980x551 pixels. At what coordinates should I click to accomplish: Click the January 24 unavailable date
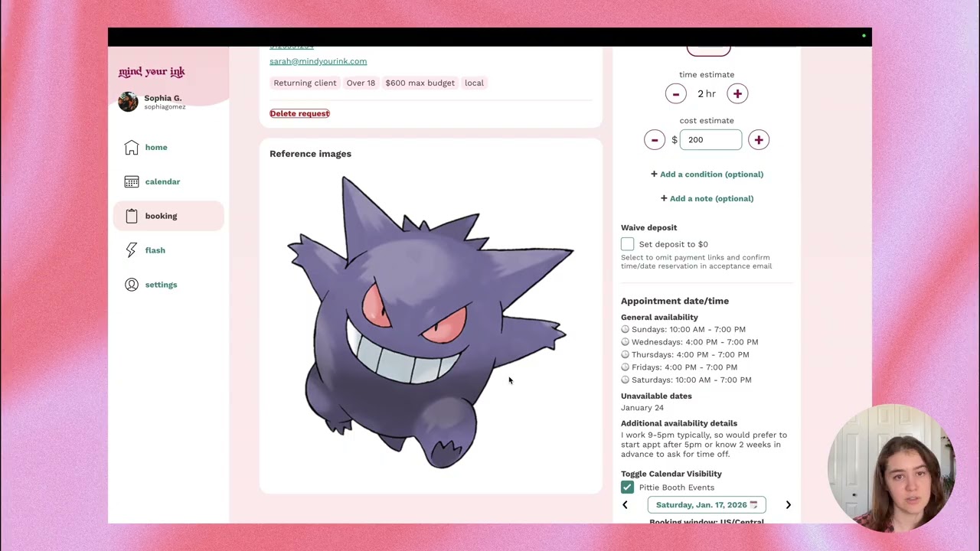tap(642, 408)
